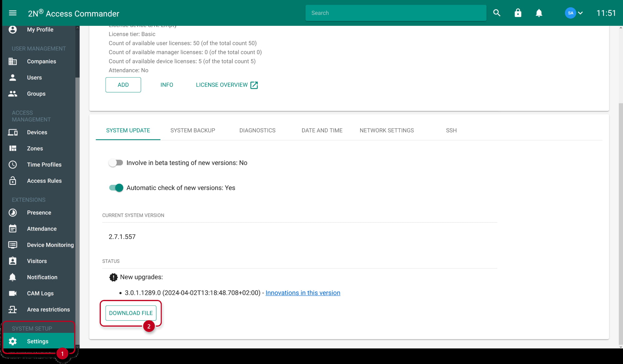
Task: Click the 3.0.1.1289.0 upgrade entry
Action: point(193,293)
